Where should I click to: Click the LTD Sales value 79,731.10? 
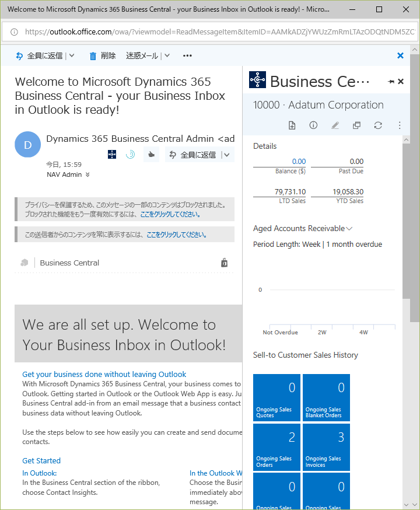pos(290,192)
